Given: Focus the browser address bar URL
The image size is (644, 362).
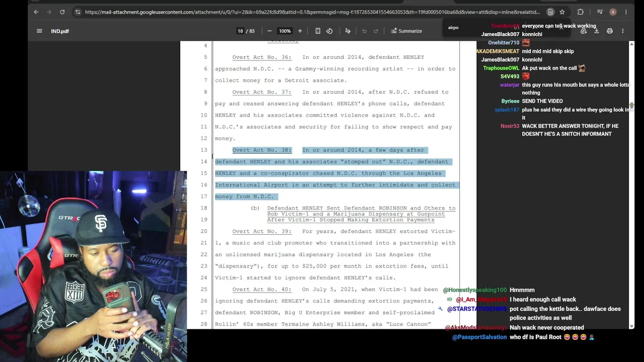Looking at the screenshot, I should [312, 12].
